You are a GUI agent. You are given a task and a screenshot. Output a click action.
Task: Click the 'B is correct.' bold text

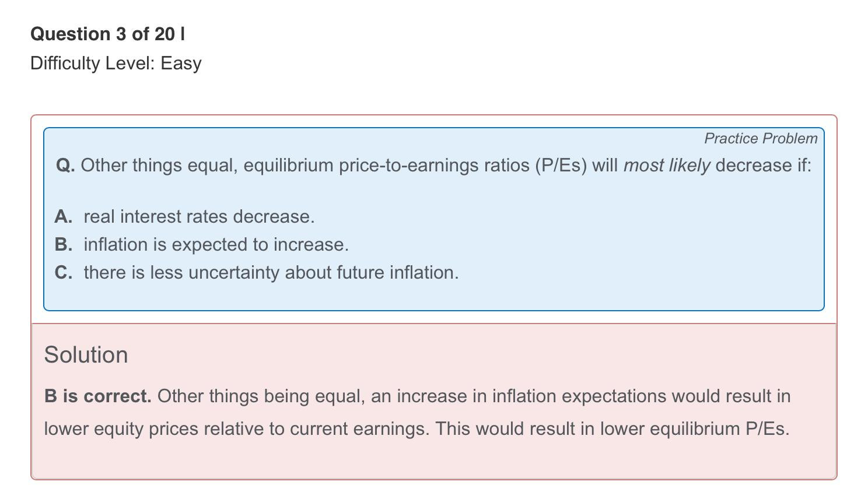pos(98,396)
